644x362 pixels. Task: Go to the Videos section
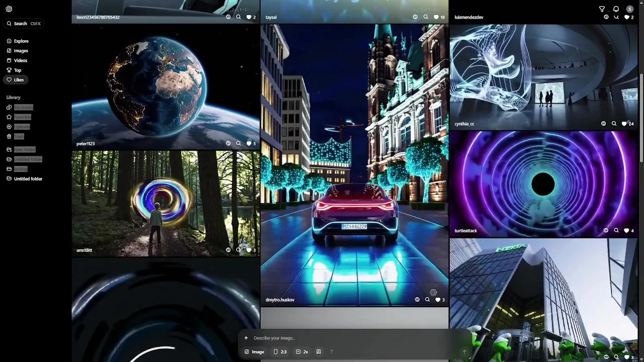[17, 60]
